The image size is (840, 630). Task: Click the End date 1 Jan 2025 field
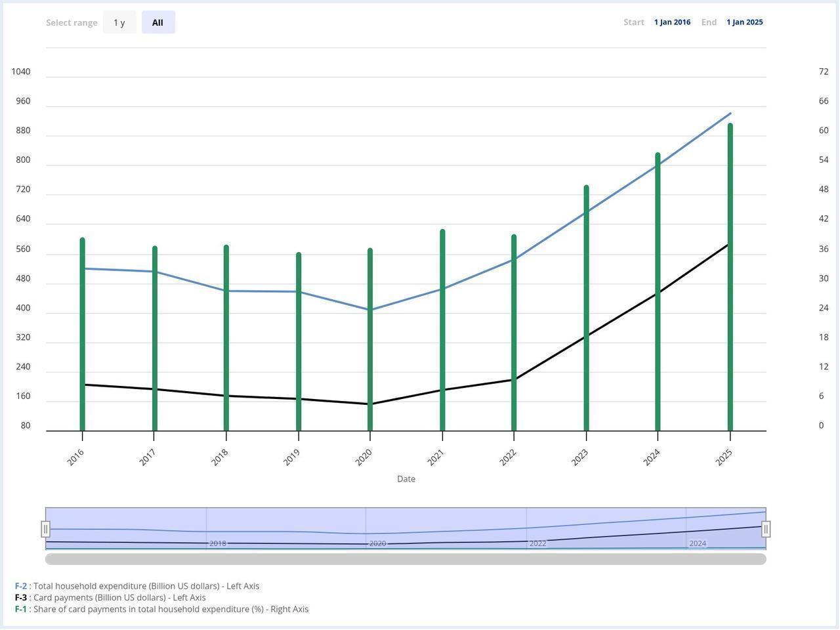pyautogui.click(x=744, y=22)
